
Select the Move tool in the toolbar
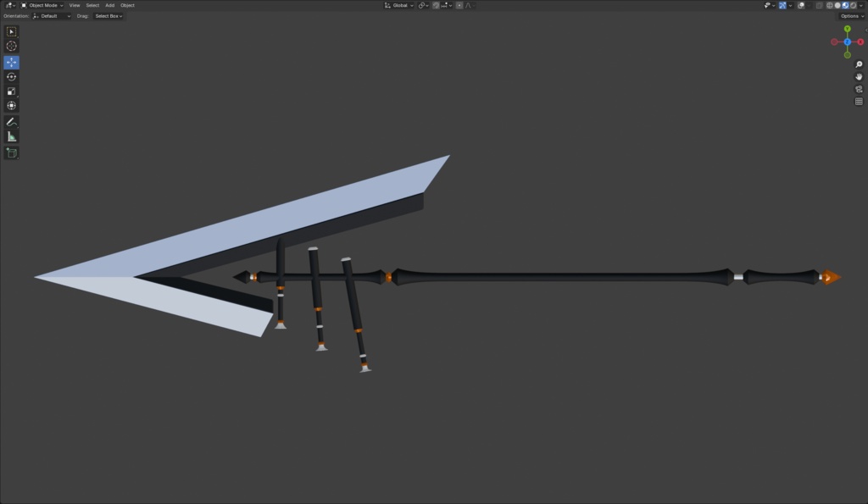11,61
